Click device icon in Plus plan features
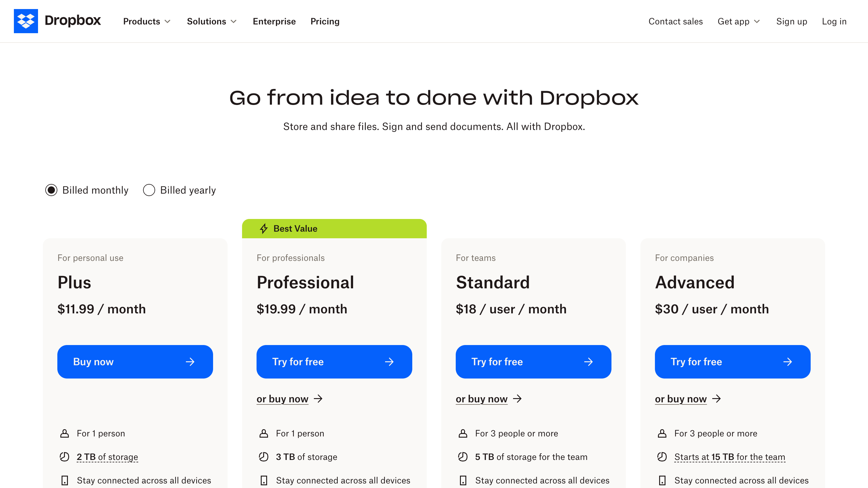 (64, 480)
